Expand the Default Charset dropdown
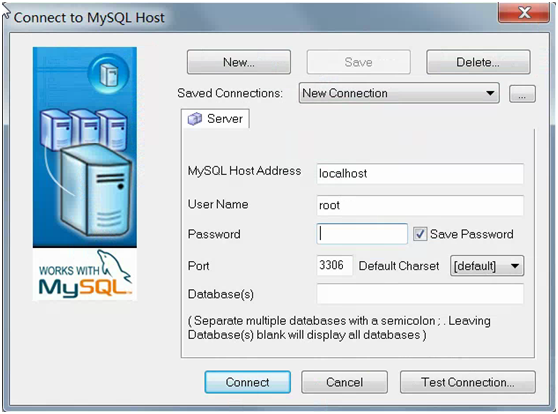 point(487,266)
